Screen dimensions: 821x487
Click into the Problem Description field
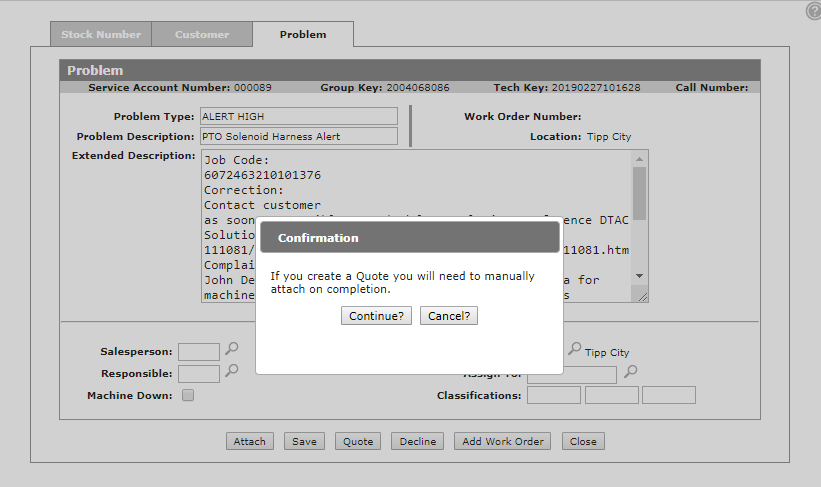(298, 136)
